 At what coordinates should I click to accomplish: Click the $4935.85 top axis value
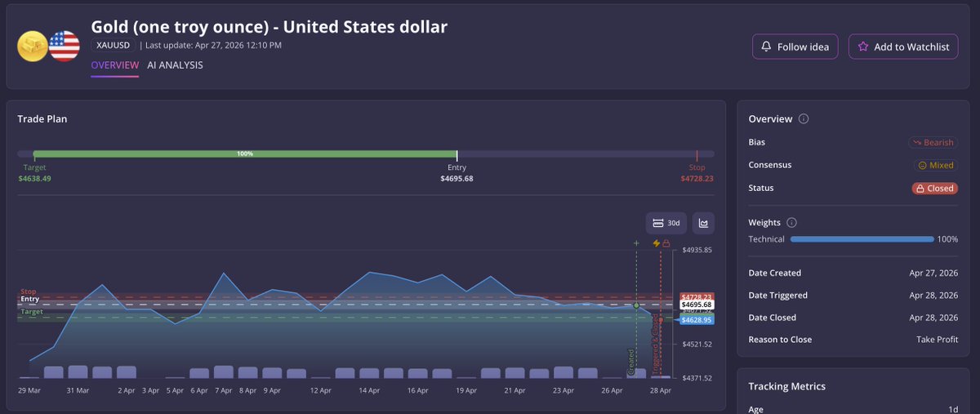(x=698, y=250)
